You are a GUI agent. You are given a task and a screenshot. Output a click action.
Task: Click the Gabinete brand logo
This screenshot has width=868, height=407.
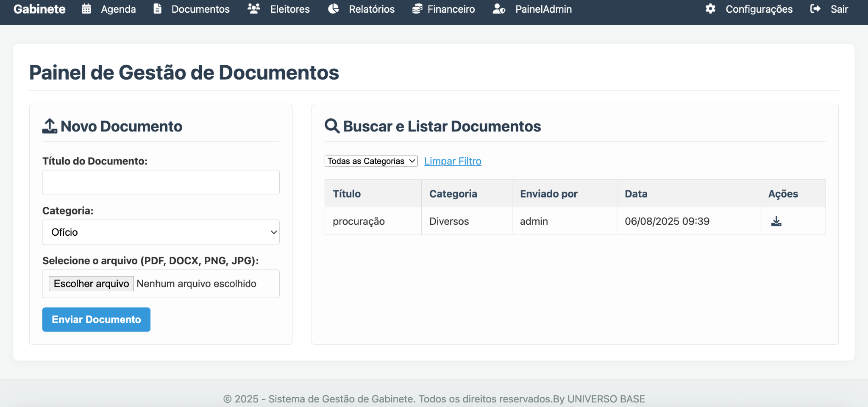pos(39,9)
